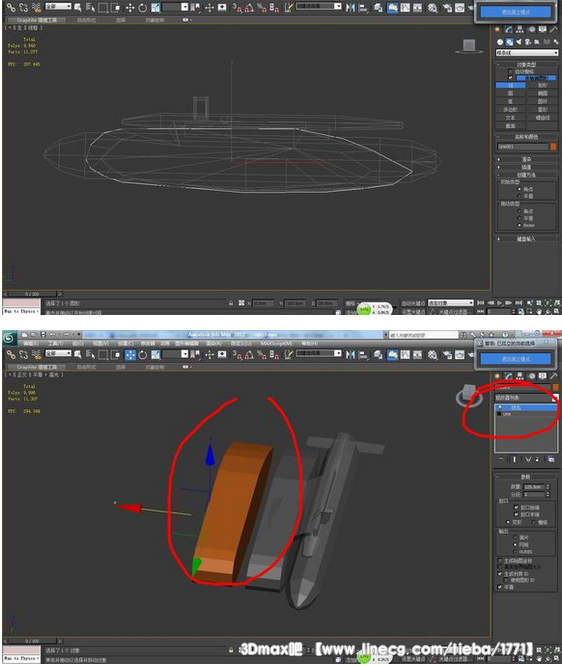Click Mirror tool in bottom screenshot toolbar
Screen dimensions: 562x666
click(x=350, y=354)
